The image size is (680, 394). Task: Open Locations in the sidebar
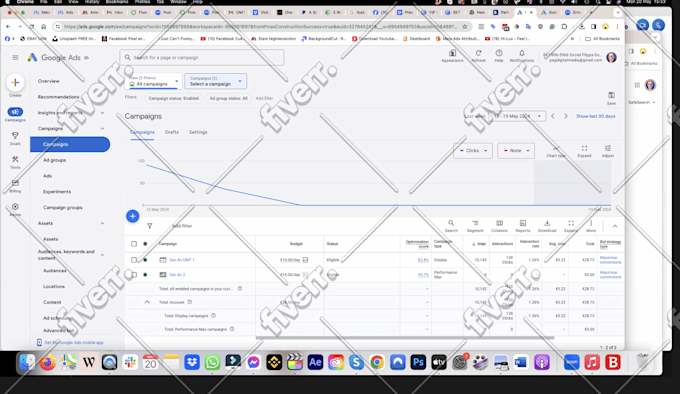[x=54, y=287]
